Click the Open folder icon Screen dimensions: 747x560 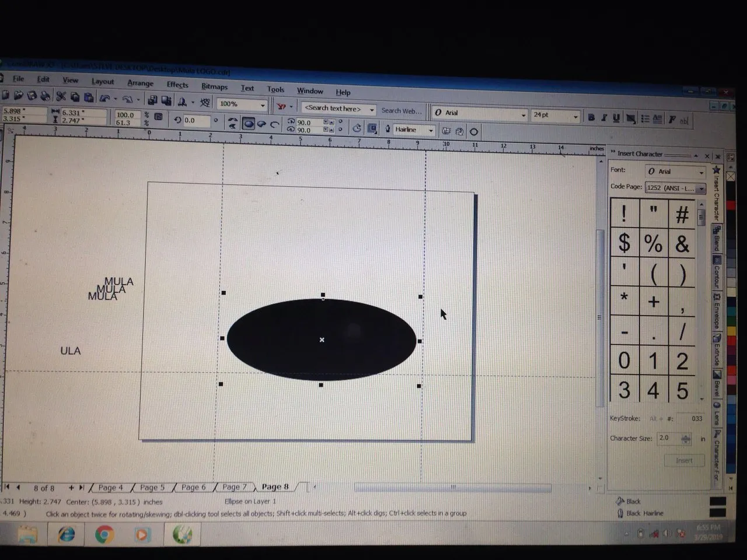click(19, 95)
